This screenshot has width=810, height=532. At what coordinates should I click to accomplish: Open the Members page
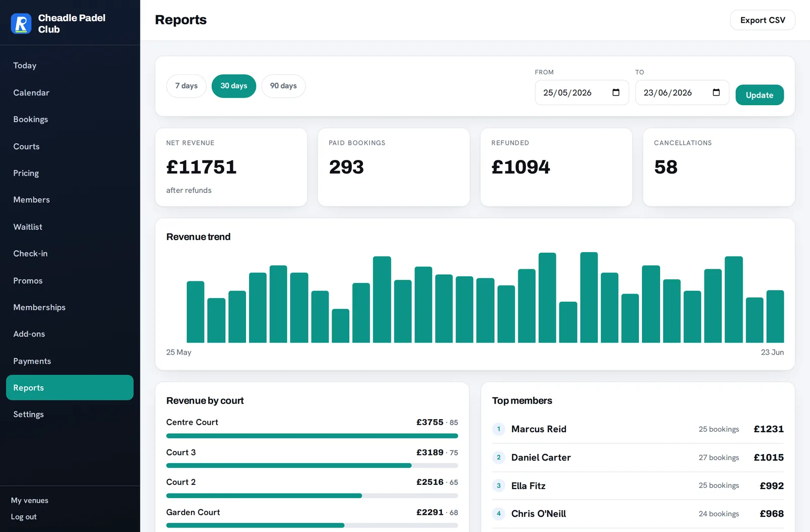70,200
